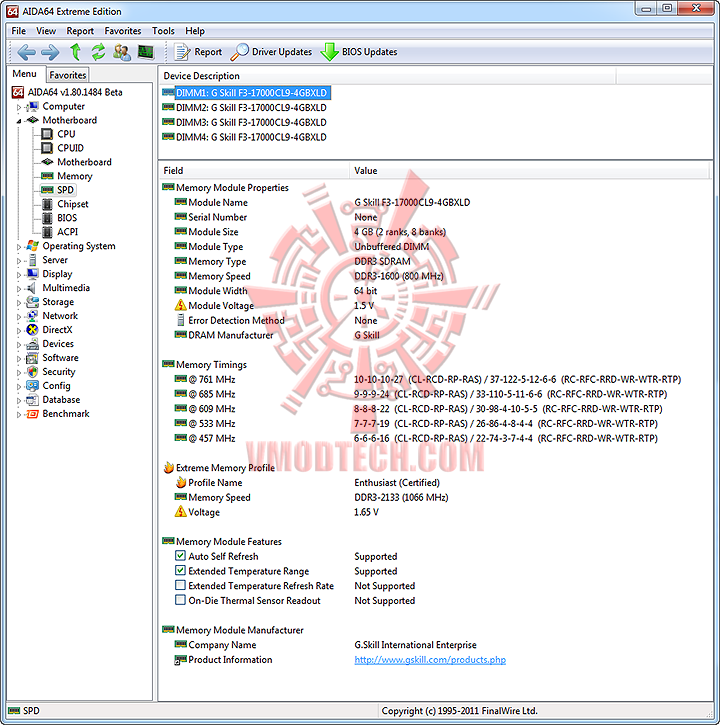Image resolution: width=720 pixels, height=725 pixels.
Task: Click the Benchmark icon in the tree
Action: [x=32, y=414]
